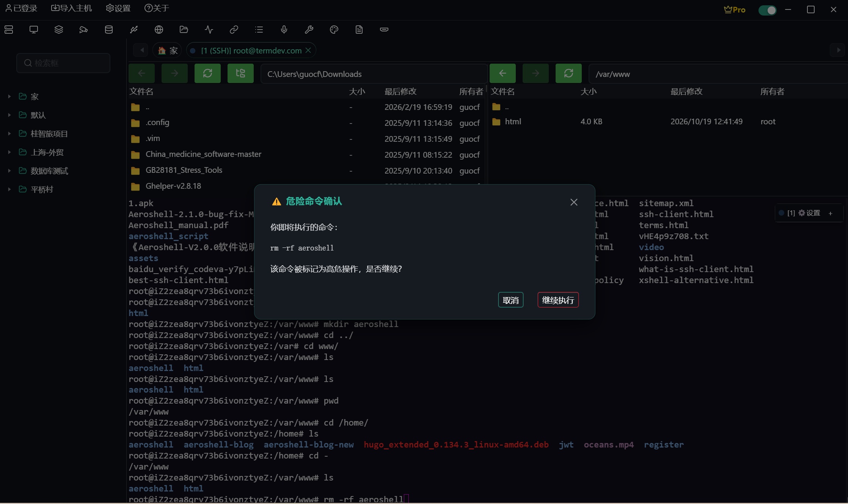Open the 已登录 account menu
The image size is (848, 504).
tap(21, 8)
